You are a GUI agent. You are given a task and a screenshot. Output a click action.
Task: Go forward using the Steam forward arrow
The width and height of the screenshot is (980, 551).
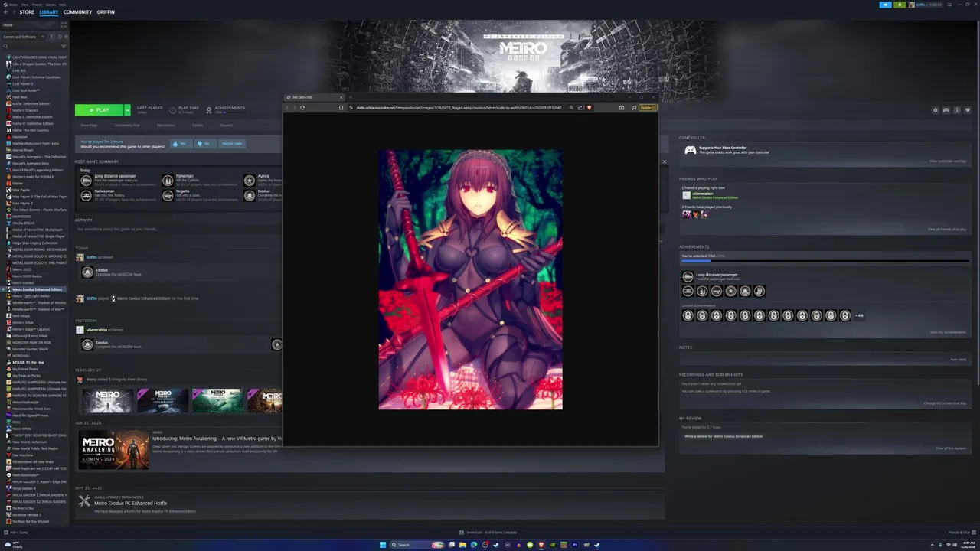13,12
